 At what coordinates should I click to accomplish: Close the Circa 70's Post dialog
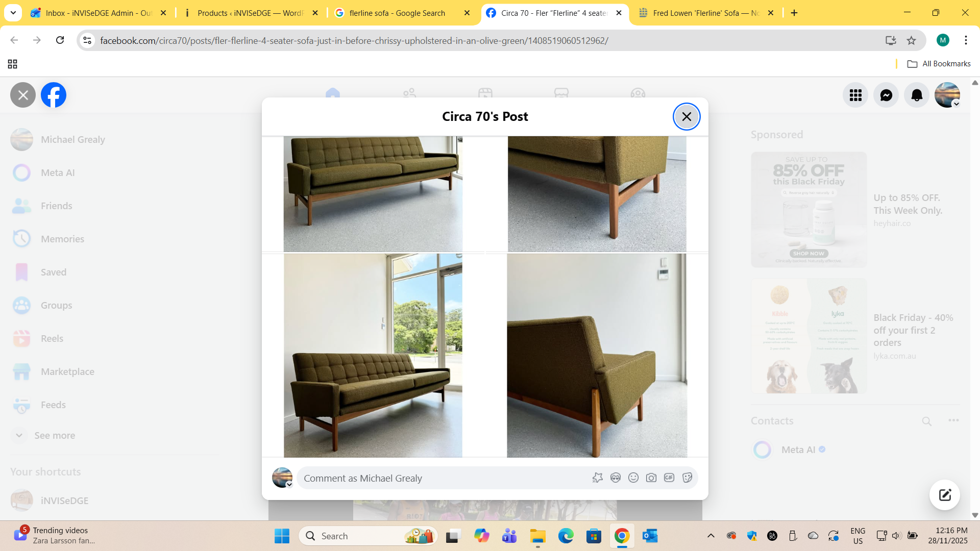point(687,117)
